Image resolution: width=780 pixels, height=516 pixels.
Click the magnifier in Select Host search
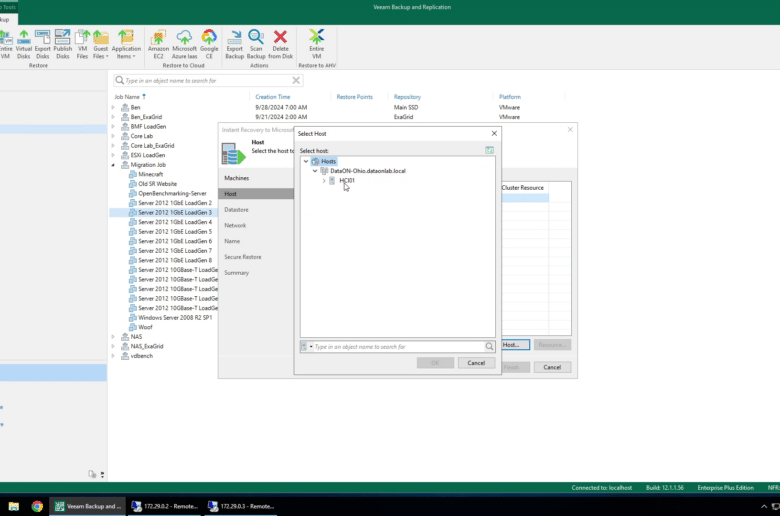tap(489, 346)
